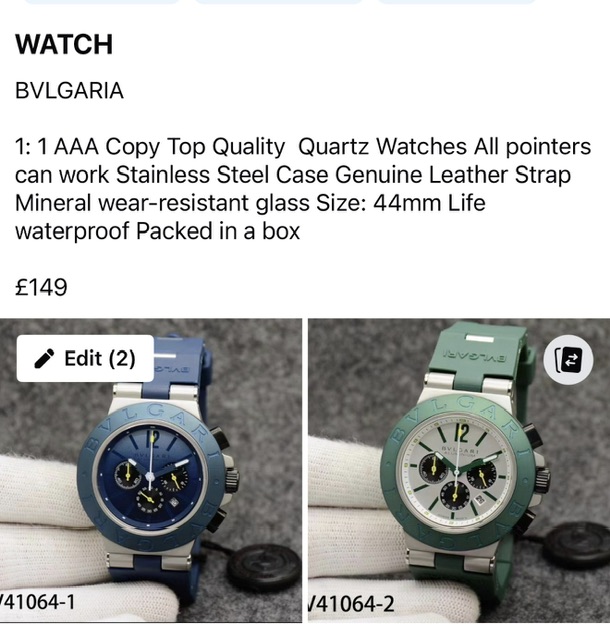Click the black tag beside the green watch

(577, 544)
